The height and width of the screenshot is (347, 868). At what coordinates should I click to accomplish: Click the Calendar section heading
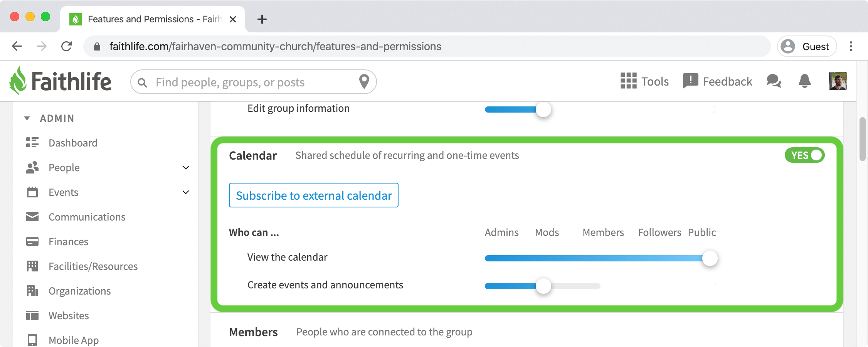pyautogui.click(x=253, y=155)
